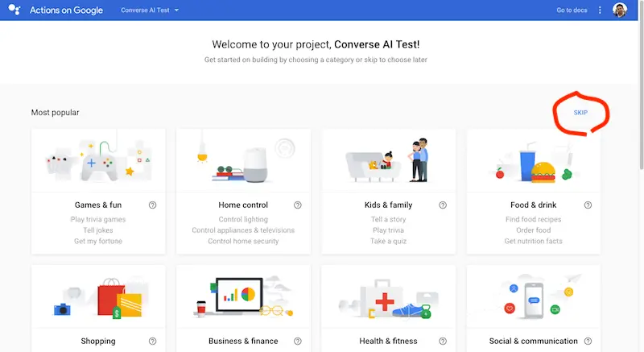The height and width of the screenshot is (352, 644).
Task: Open the user profile avatar
Action: (619, 10)
